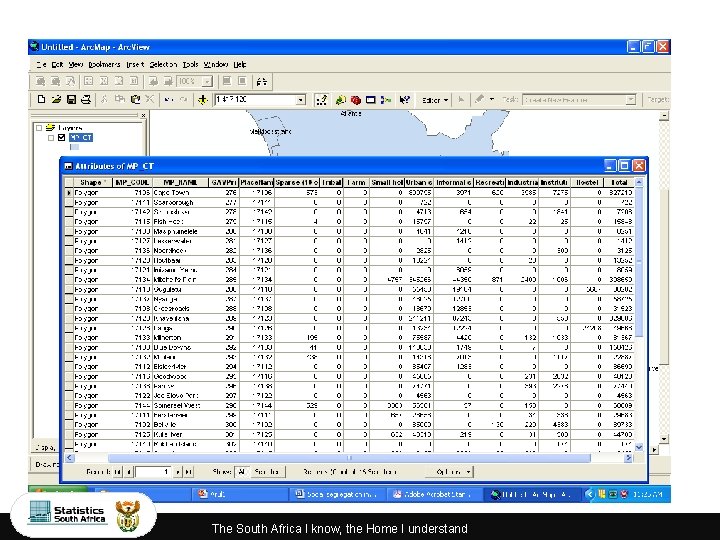Select the Sketch pencil tool
720x540 pixels.
coord(479,99)
